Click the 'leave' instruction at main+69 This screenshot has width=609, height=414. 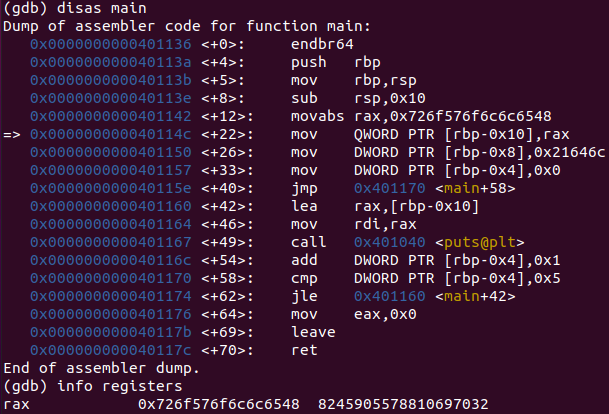(313, 332)
